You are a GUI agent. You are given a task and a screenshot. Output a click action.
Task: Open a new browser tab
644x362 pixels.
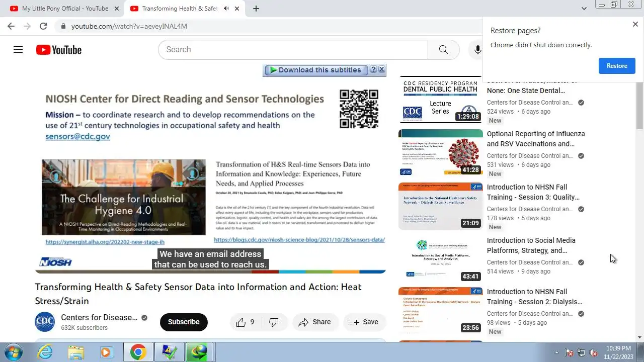256,9
